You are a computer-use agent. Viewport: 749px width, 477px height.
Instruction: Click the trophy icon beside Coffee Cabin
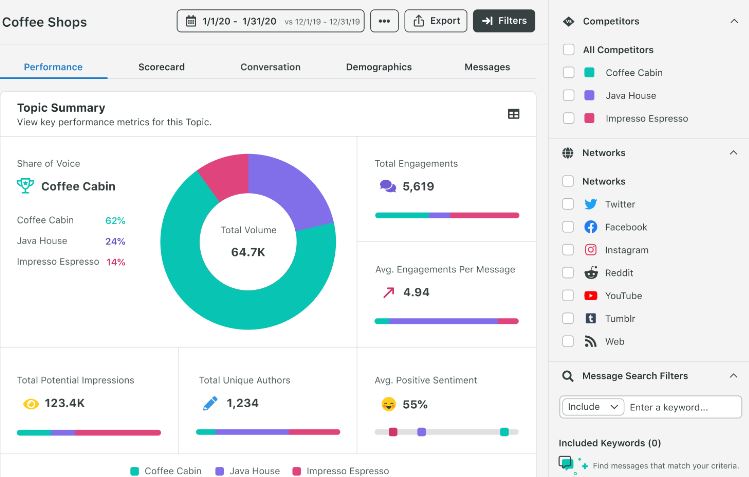25,186
